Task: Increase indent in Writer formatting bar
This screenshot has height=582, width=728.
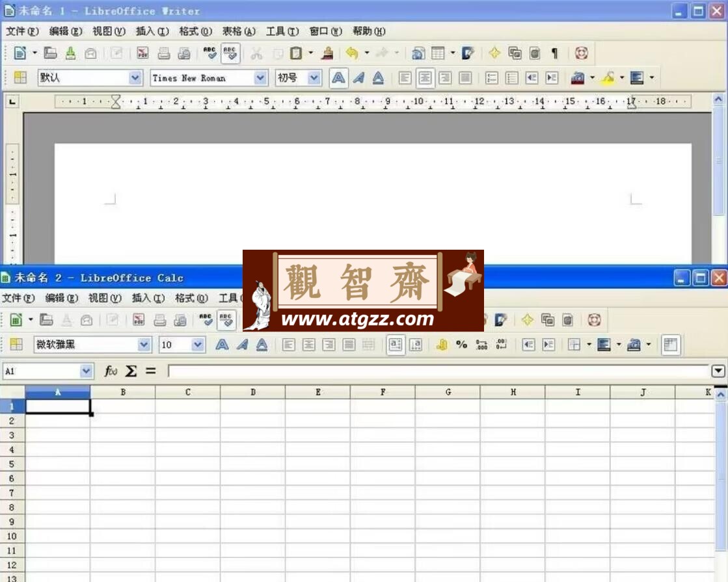Action: point(552,77)
